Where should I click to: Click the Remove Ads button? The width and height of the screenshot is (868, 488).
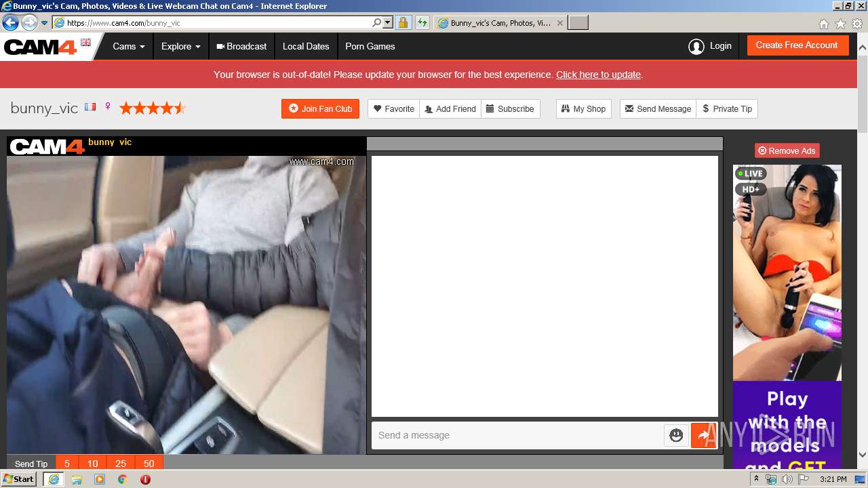click(x=787, y=150)
